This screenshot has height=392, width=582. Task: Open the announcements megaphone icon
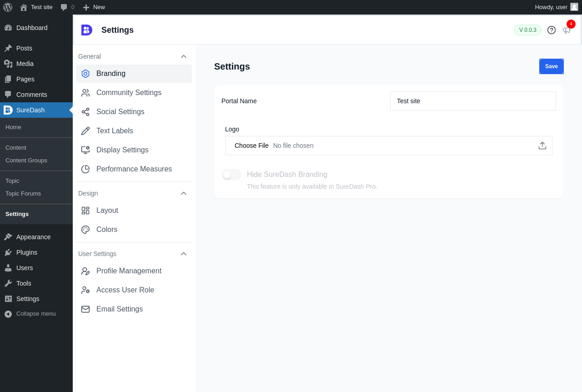(x=567, y=30)
